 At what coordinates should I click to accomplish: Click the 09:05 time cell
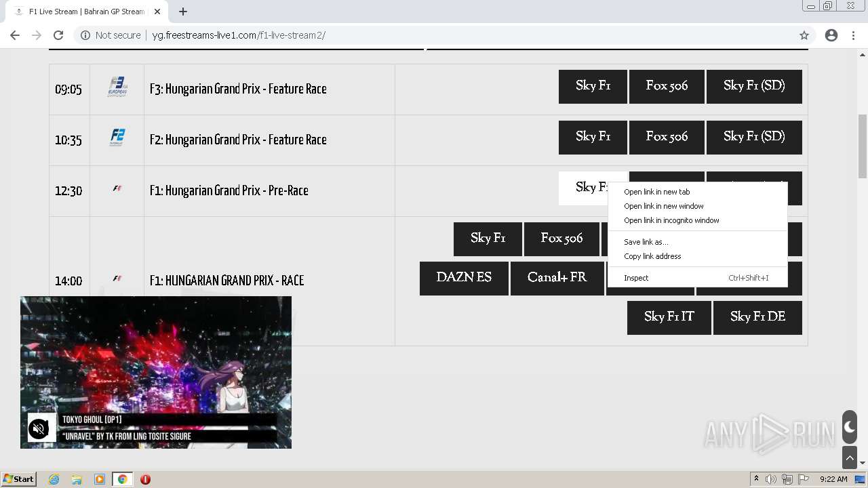(68, 89)
